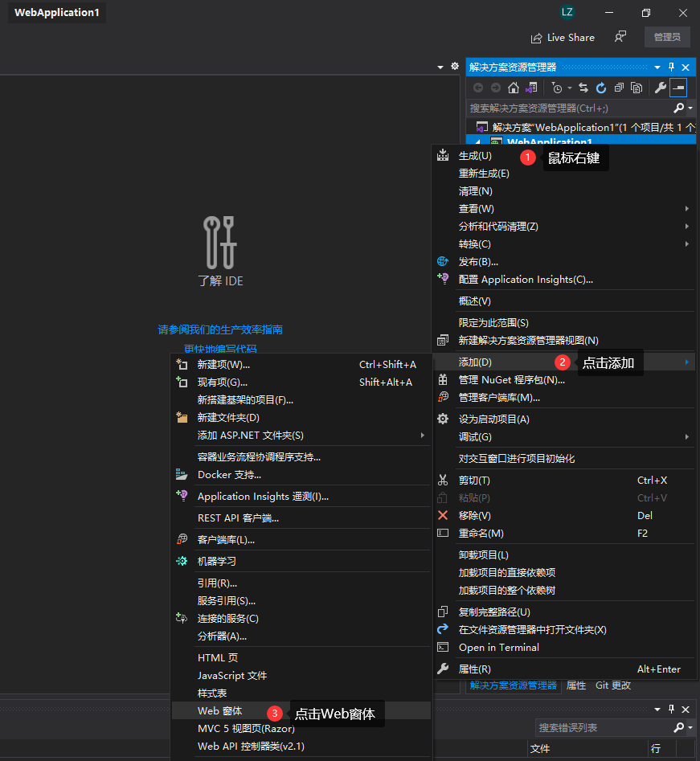The image size is (700, 761).
Task: Collapse all items in Solution Explorer
Action: point(619,88)
